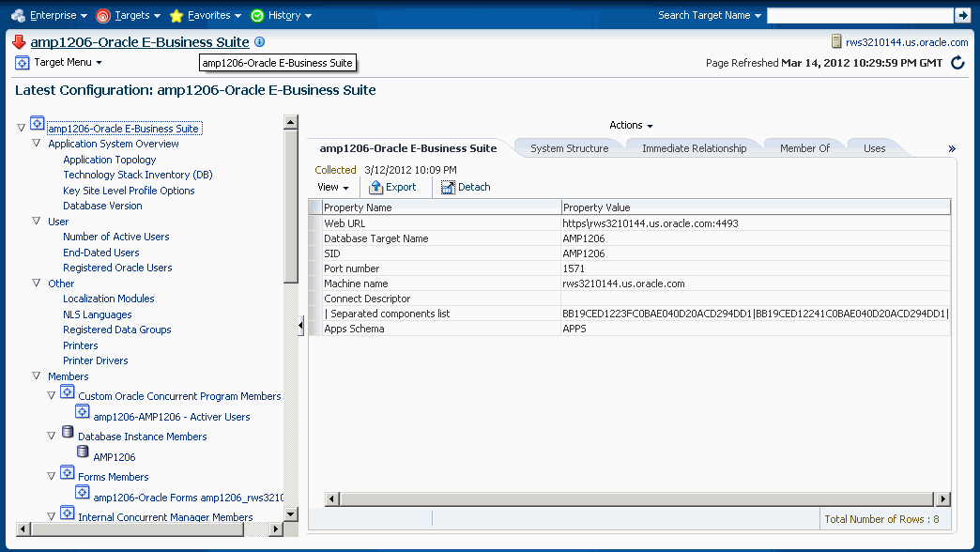
Task: Collapse the Forms Members node
Action: pyautogui.click(x=52, y=476)
